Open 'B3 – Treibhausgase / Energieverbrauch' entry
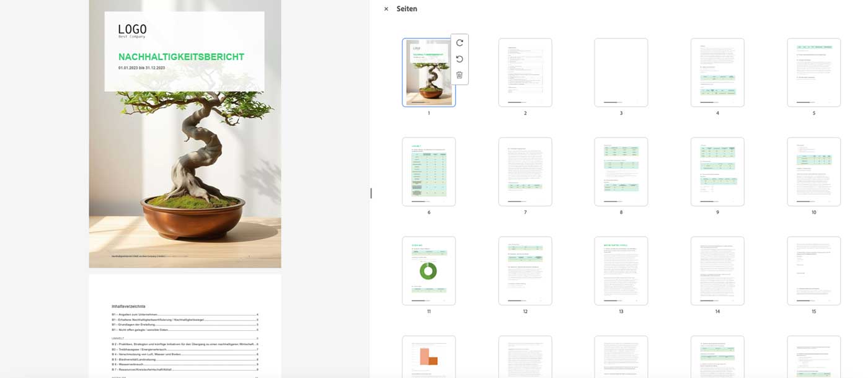The height and width of the screenshot is (378, 868). [x=185, y=349]
